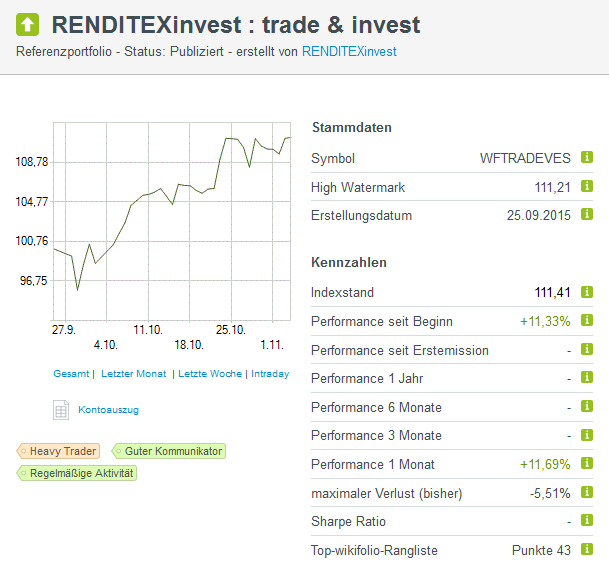Viewport: 609px width, 585px height.
Task: Show info for Top-wikifolio-Rangliste
Action: (587, 551)
